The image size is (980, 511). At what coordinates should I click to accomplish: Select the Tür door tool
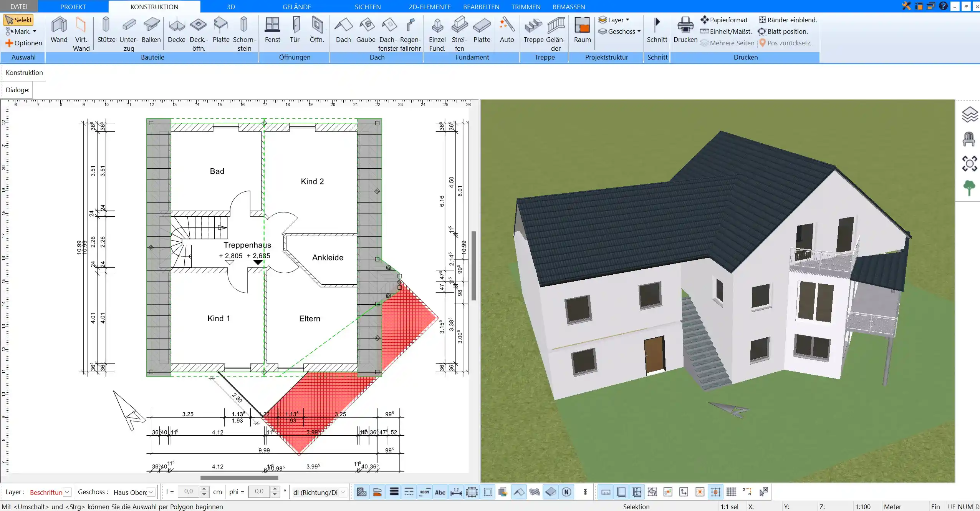pos(295,30)
